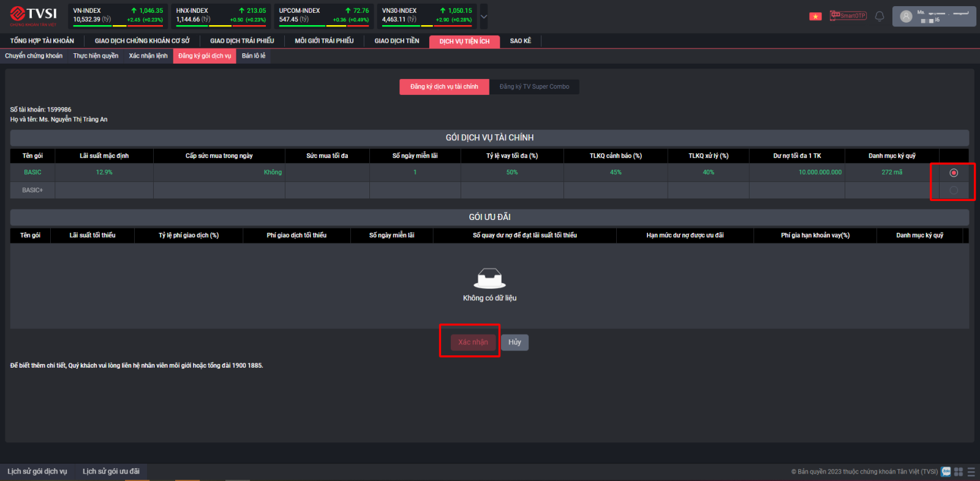The width and height of the screenshot is (980, 481).
Task: Open Zalo chat icon
Action: [946, 472]
